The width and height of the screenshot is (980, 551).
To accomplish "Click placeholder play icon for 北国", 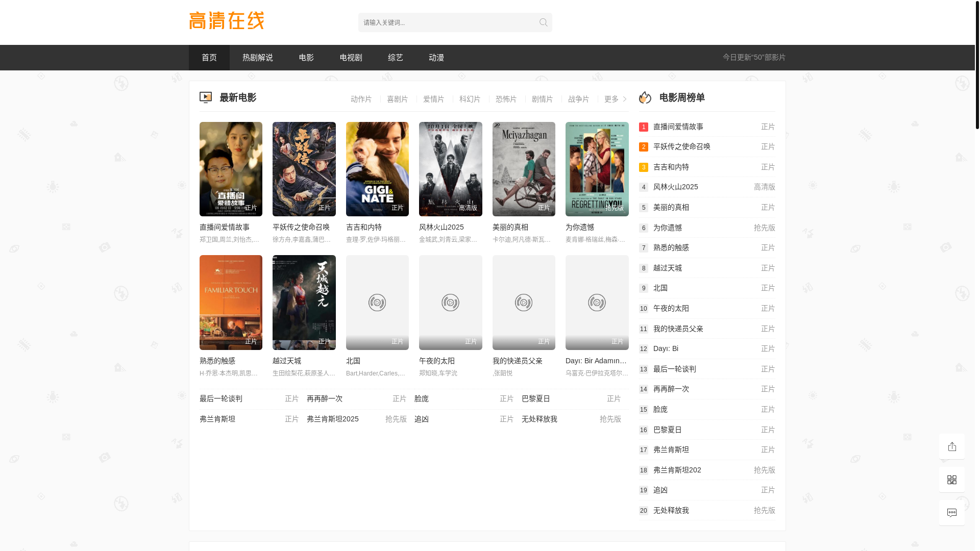I will pyautogui.click(x=377, y=303).
